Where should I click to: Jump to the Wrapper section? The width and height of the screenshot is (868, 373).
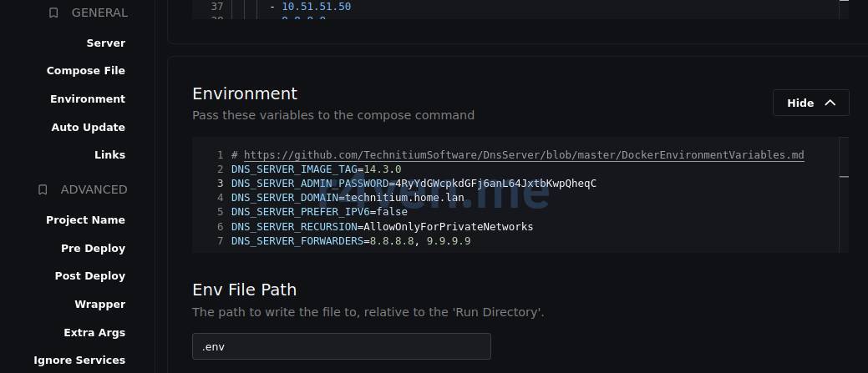(x=99, y=305)
